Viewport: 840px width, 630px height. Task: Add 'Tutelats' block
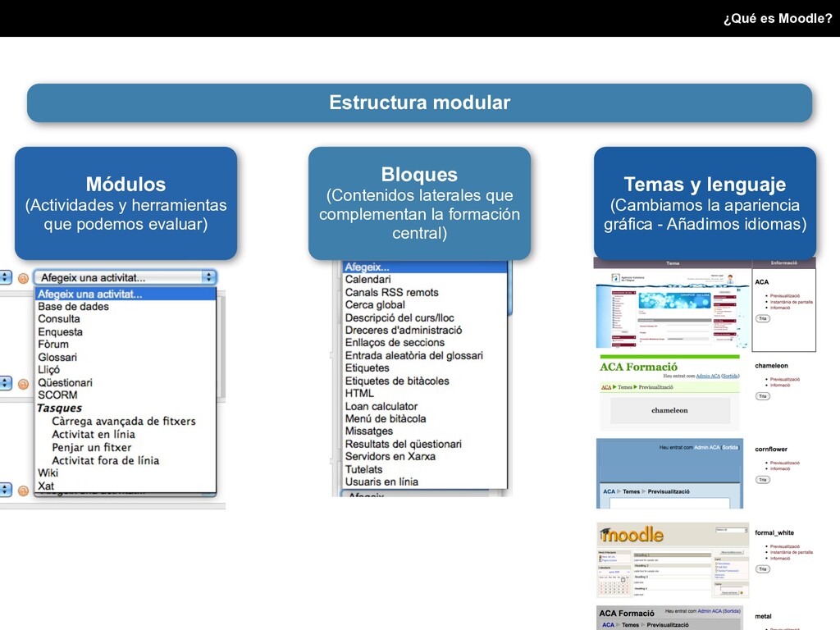363,469
